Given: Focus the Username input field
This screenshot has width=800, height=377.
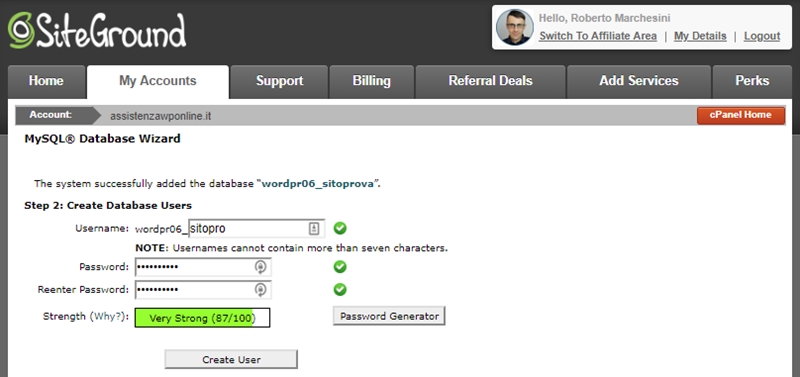Looking at the screenshot, I should click(256, 229).
